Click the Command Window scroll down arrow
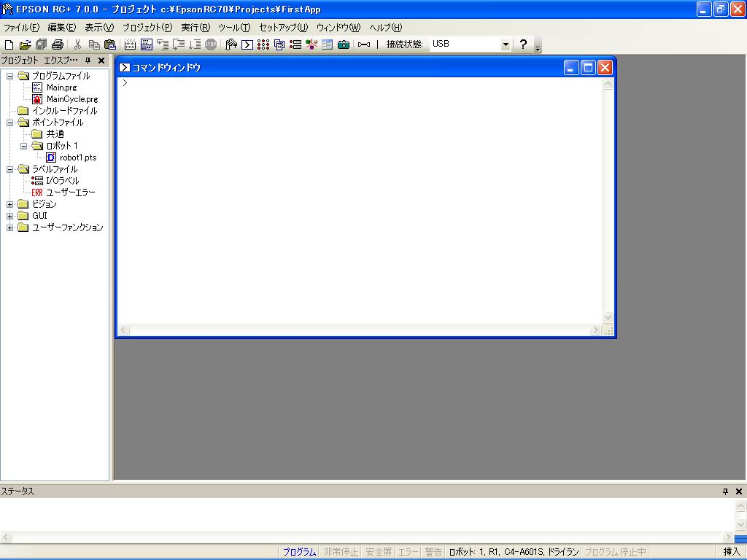The height and width of the screenshot is (560, 747). (608, 318)
